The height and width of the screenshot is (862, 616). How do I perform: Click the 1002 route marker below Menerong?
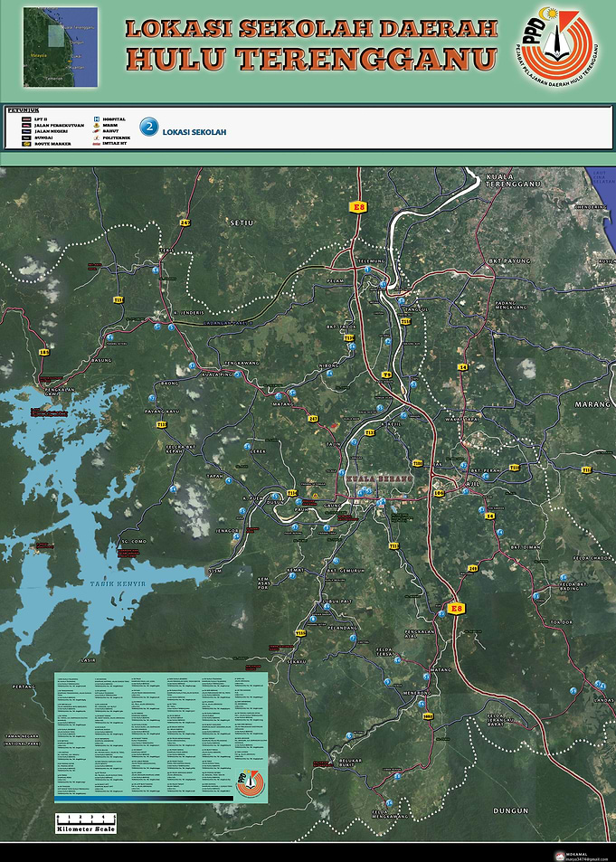click(429, 716)
